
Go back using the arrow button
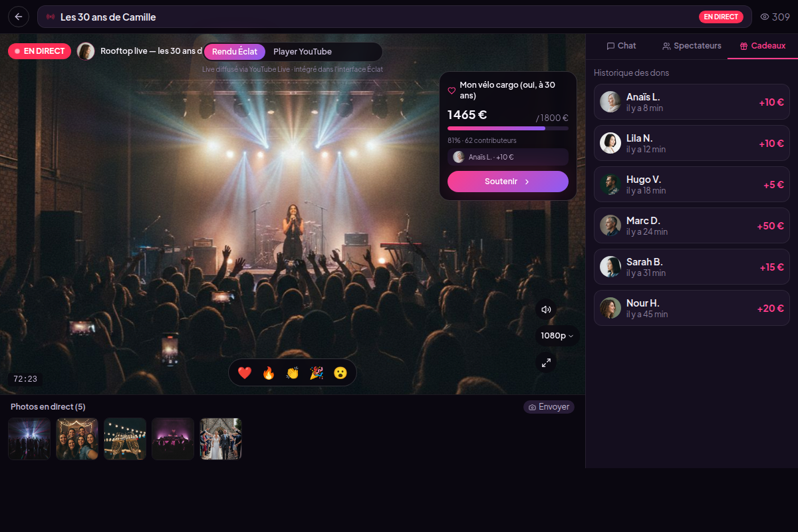point(19,17)
